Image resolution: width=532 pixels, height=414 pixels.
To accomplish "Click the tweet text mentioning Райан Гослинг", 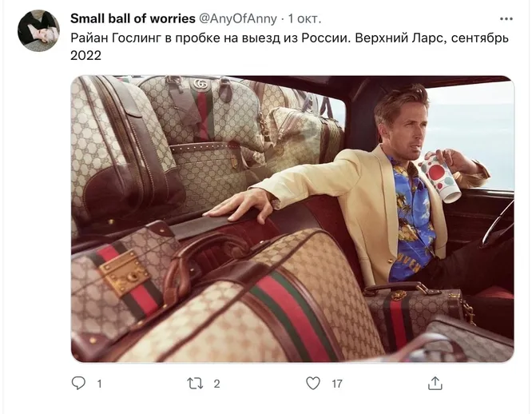I will click(x=289, y=46).
